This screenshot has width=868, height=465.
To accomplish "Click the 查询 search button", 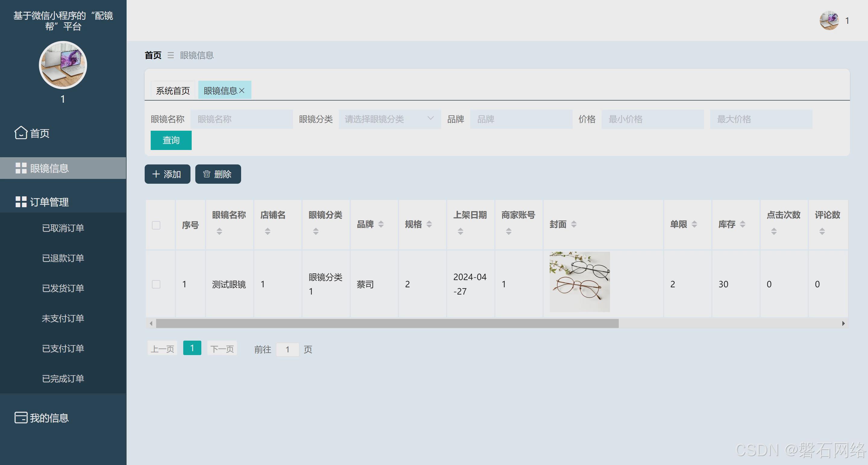I will pyautogui.click(x=171, y=140).
